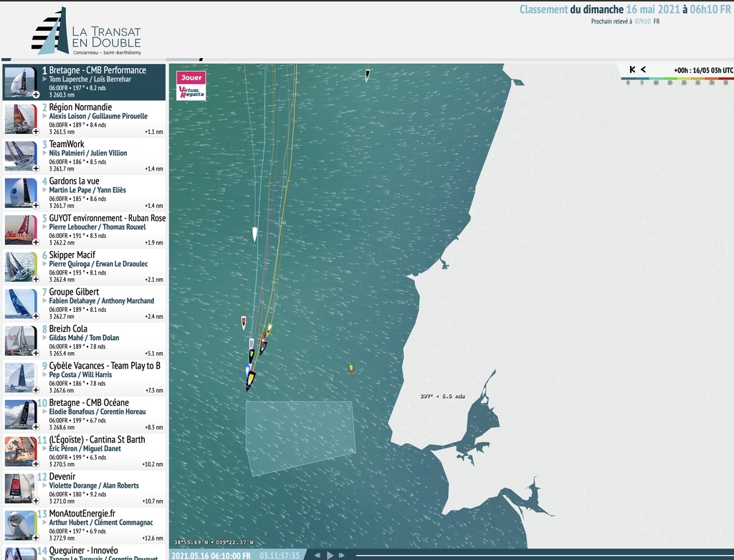Screen dimensions: 734x560
Task: Jump to first wind forecast with K icon
Action: pos(632,70)
